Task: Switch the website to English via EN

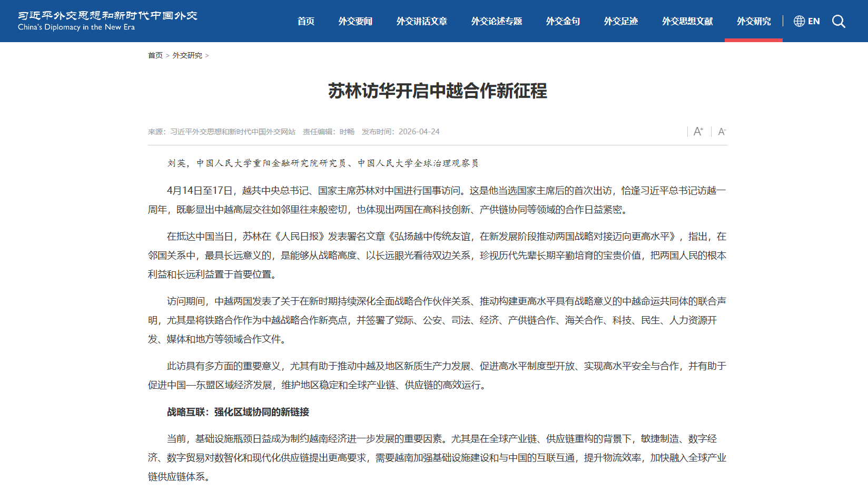Action: tap(814, 21)
